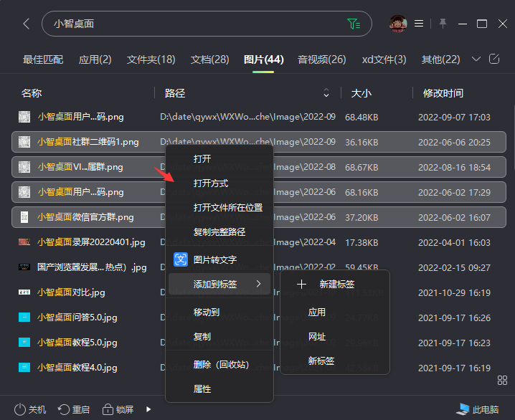Expand the power options arrow
The image size is (515, 420).
click(148, 409)
